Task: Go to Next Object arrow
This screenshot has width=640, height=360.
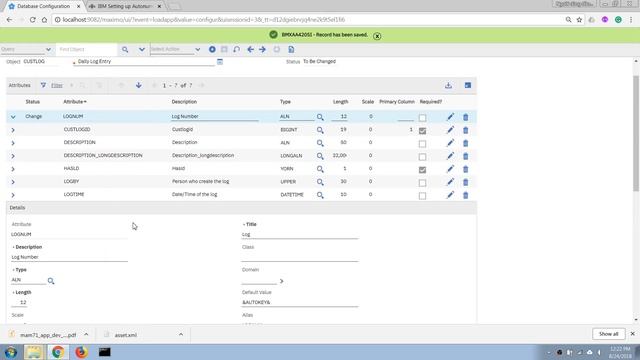Action: 262,49
